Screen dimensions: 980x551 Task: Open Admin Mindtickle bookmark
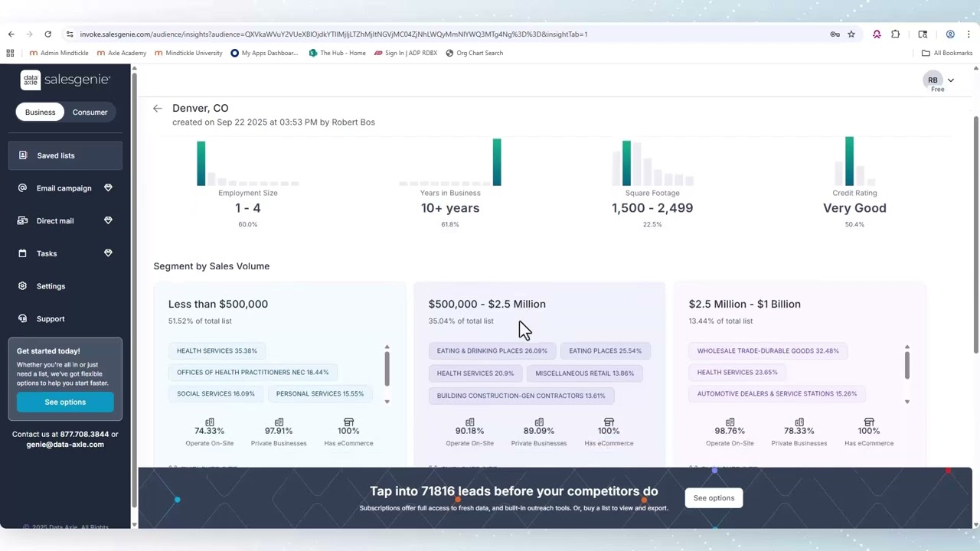pos(59,53)
